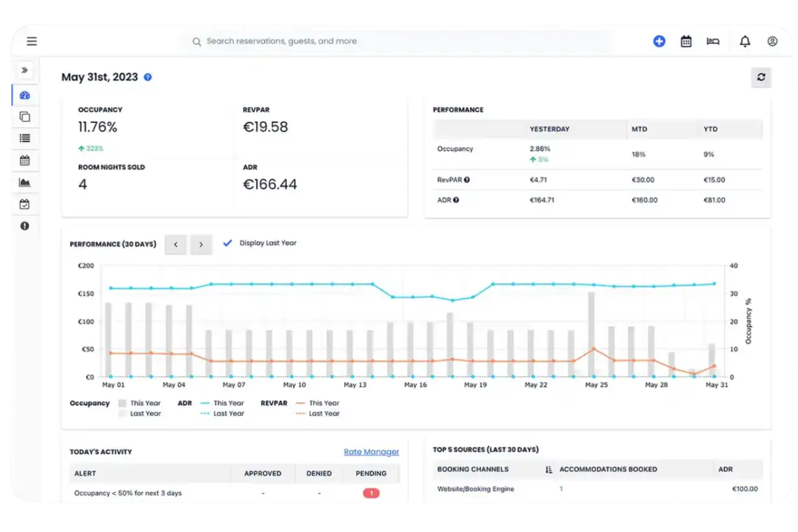798x532 pixels.
Task: Open the calendar grid sidebar icon
Action: (25, 160)
